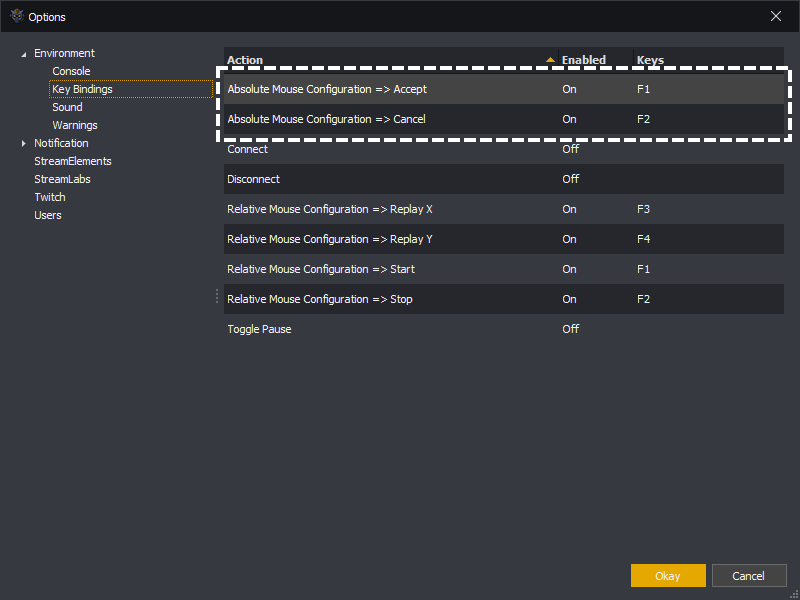Toggle Enabled On for Replay X

click(x=569, y=209)
